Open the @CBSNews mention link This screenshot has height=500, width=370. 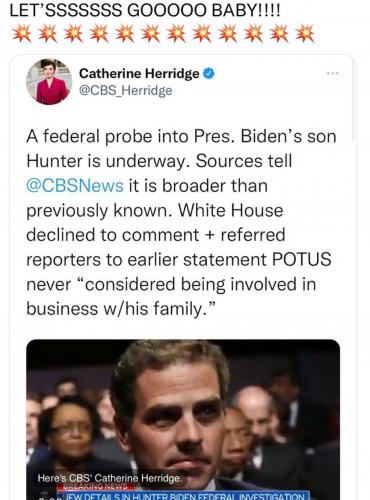point(75,186)
